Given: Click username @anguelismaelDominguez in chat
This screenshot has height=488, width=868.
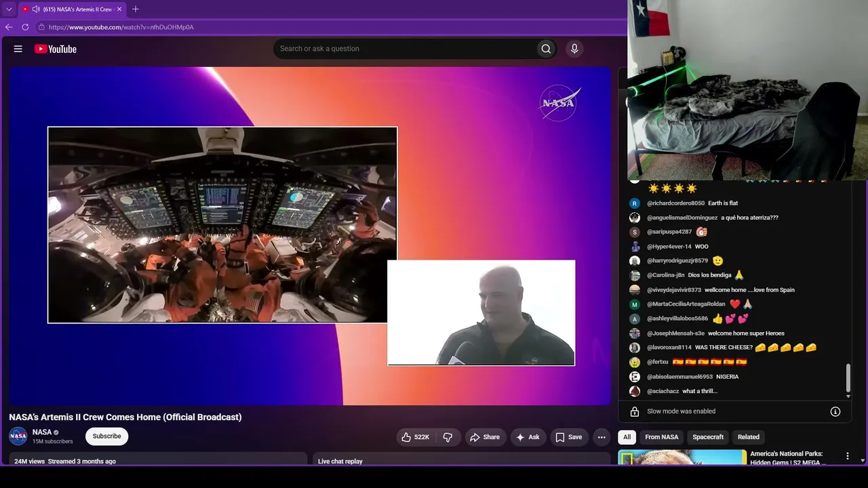Looking at the screenshot, I should (x=682, y=218).
